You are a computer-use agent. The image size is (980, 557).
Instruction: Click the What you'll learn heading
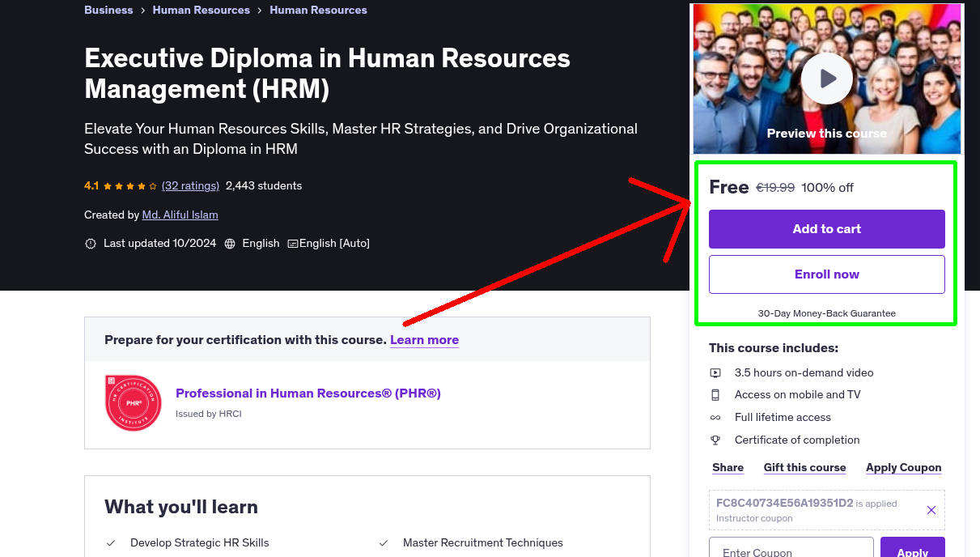tap(181, 507)
